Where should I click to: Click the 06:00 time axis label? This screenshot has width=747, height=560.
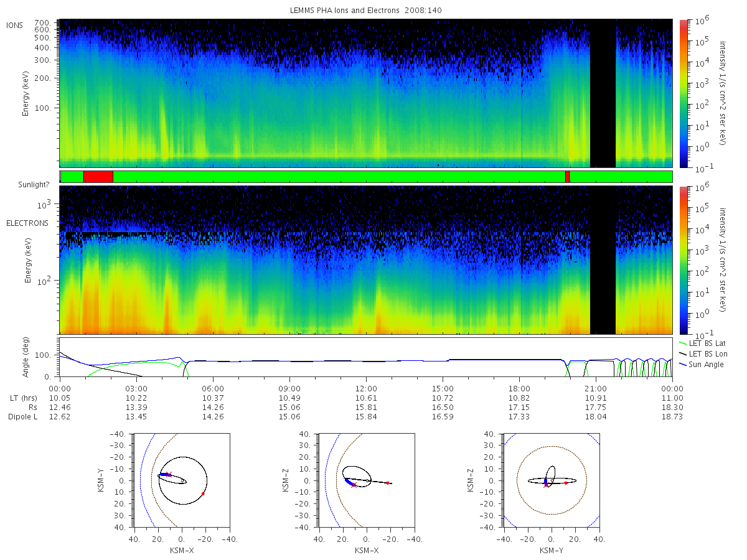[x=213, y=387]
